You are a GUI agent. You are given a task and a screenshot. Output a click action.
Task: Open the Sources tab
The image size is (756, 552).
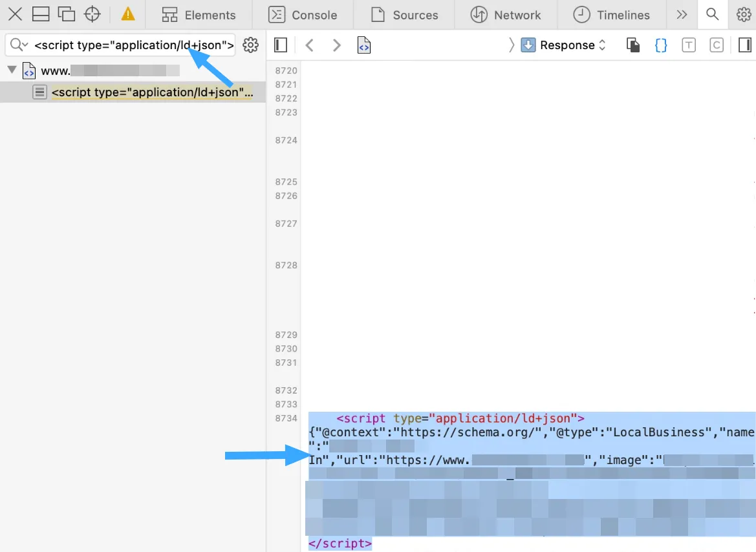[x=405, y=15]
